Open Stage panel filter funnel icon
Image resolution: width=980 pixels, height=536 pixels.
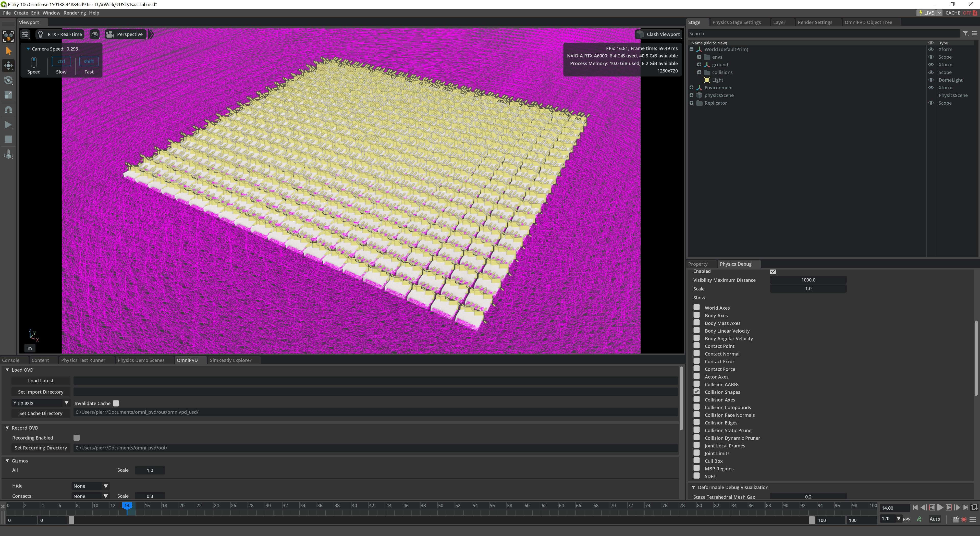tap(965, 33)
